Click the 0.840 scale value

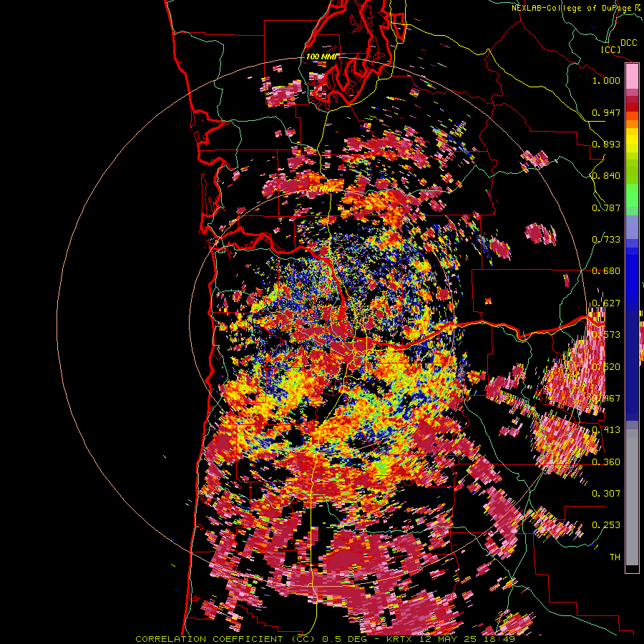coord(606,176)
